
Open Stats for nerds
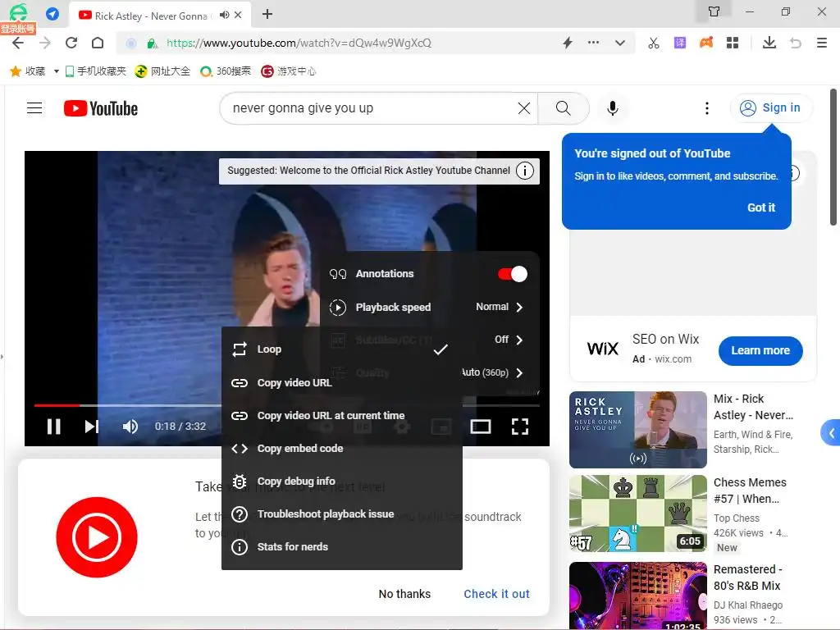click(x=342, y=547)
